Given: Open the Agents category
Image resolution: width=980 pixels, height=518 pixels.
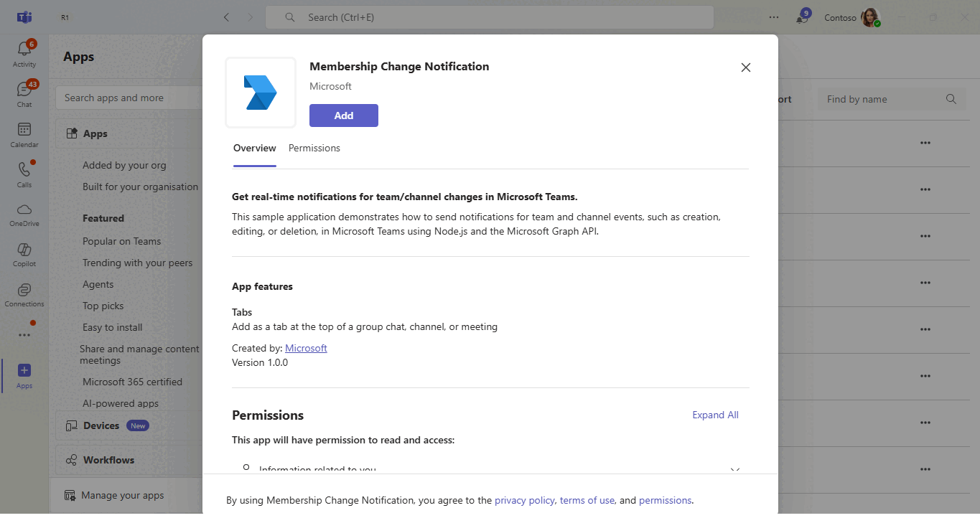Looking at the screenshot, I should pyautogui.click(x=98, y=285).
